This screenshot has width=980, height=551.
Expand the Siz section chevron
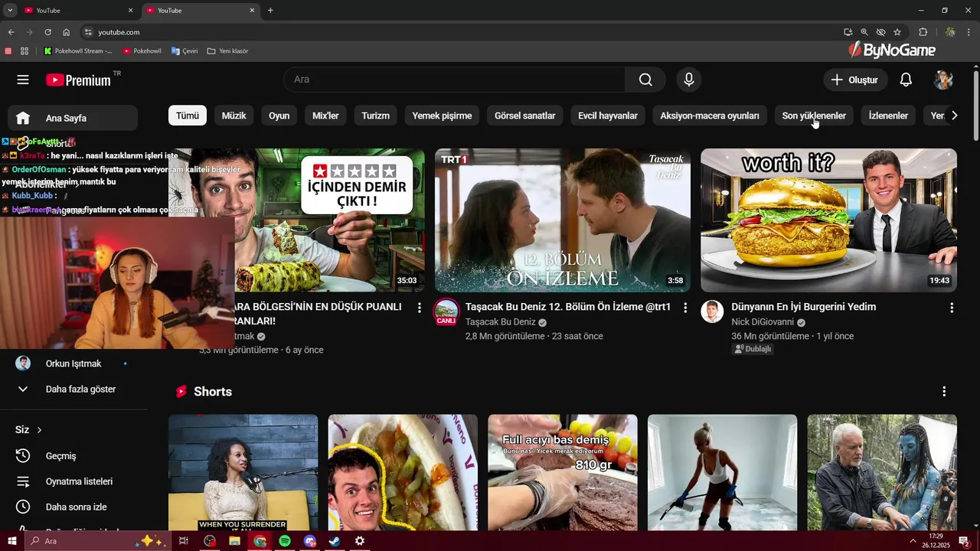tap(39, 430)
